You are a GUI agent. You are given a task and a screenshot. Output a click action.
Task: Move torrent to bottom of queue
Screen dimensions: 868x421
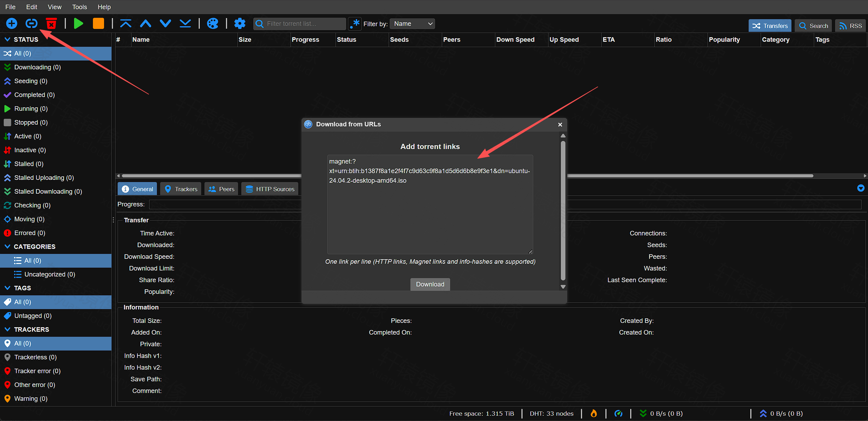[185, 24]
